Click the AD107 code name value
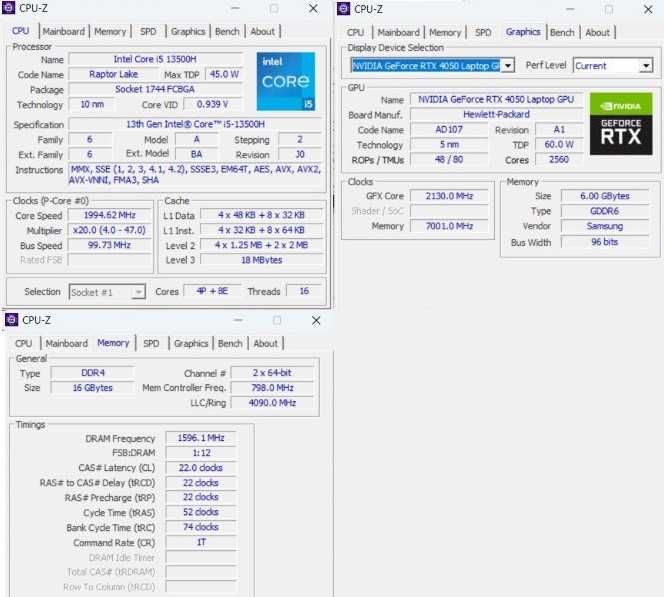Viewport: 664px width, 597px height. pyautogui.click(x=449, y=130)
